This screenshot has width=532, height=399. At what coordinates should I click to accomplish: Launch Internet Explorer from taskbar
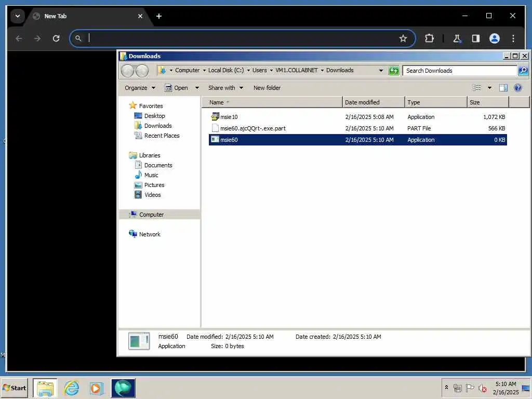[x=72, y=388]
